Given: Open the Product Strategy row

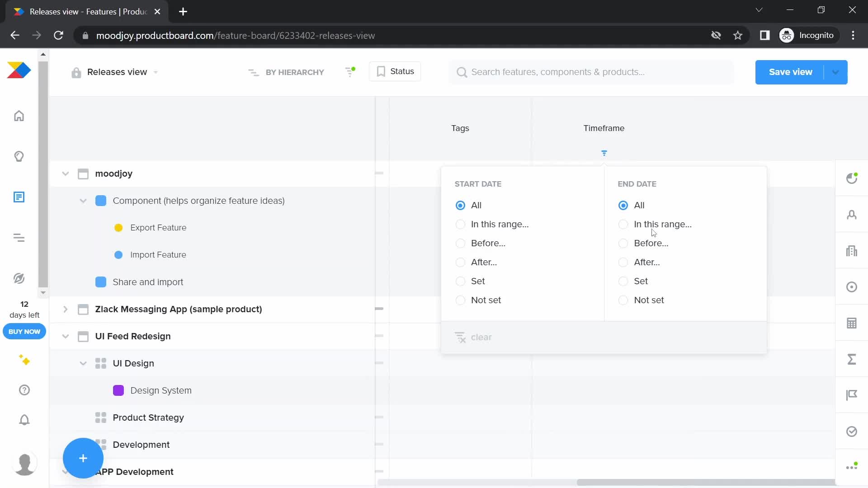Looking at the screenshot, I should (148, 418).
